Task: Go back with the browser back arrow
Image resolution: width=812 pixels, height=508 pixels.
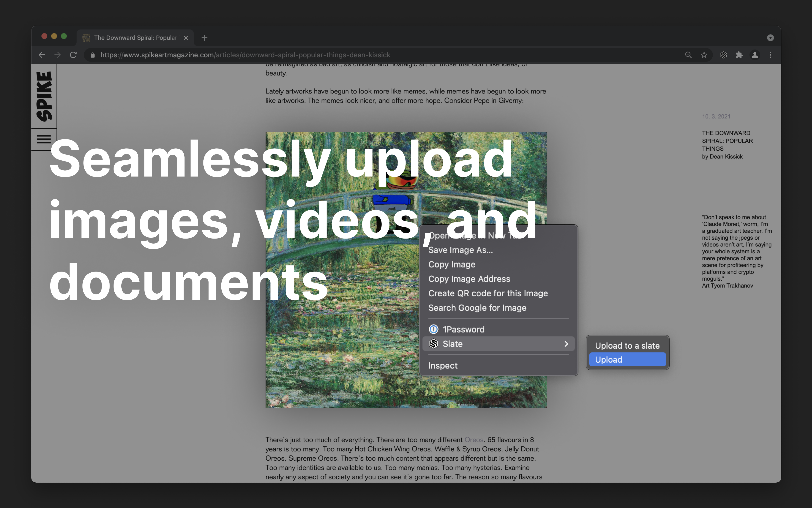Action: (x=42, y=55)
